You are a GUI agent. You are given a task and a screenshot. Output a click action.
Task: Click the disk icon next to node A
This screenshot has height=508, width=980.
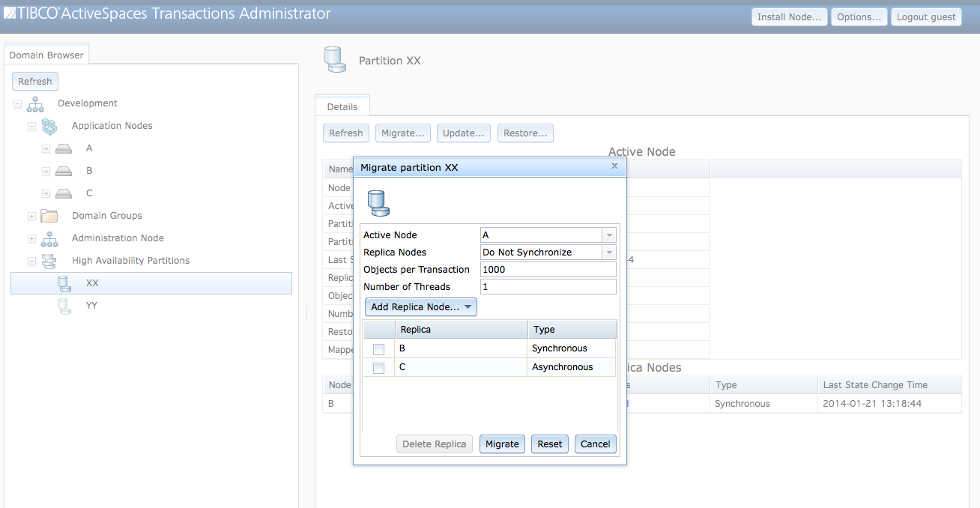coord(64,148)
